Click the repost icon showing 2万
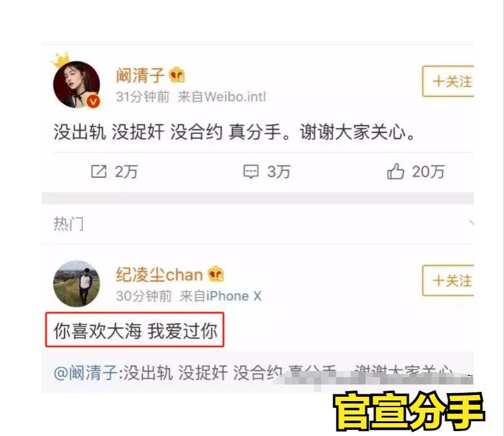The image size is (504, 436). coord(98,172)
